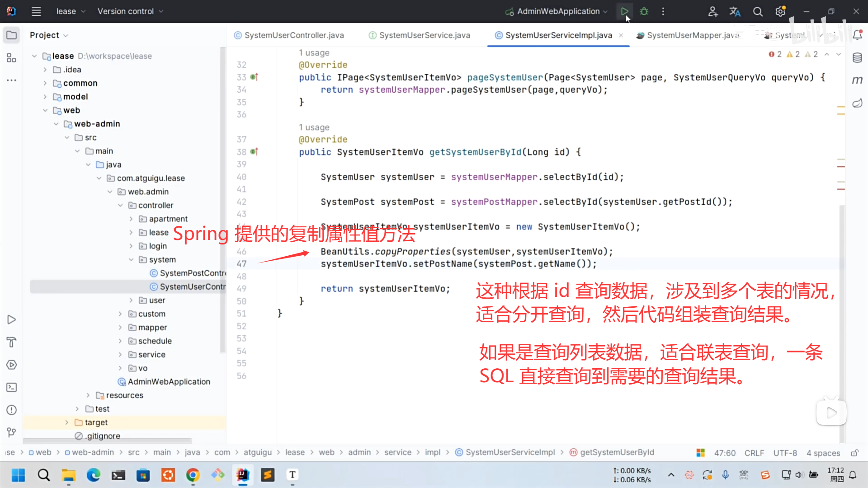
Task: Click UTF-8 encoding in status bar
Action: click(x=785, y=453)
